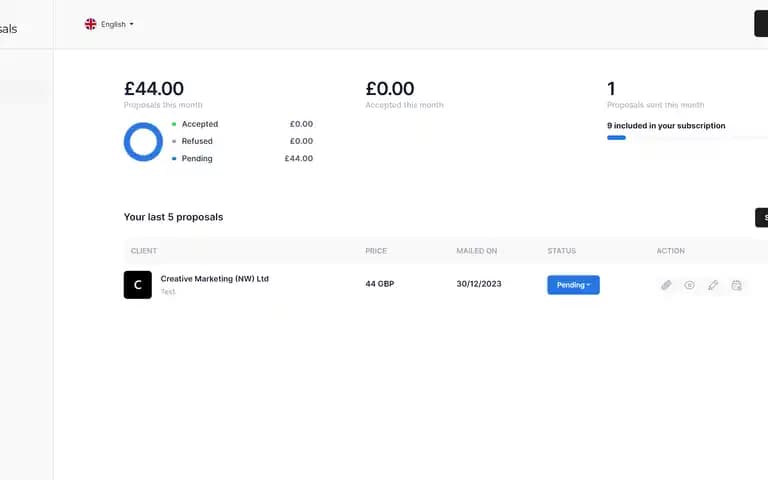Image resolution: width=768 pixels, height=480 pixels.
Task: Click the Accepted legend entry
Action: click(200, 124)
